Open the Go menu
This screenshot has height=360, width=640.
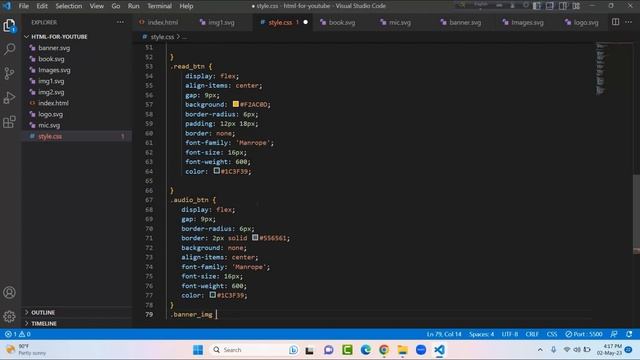(116, 6)
